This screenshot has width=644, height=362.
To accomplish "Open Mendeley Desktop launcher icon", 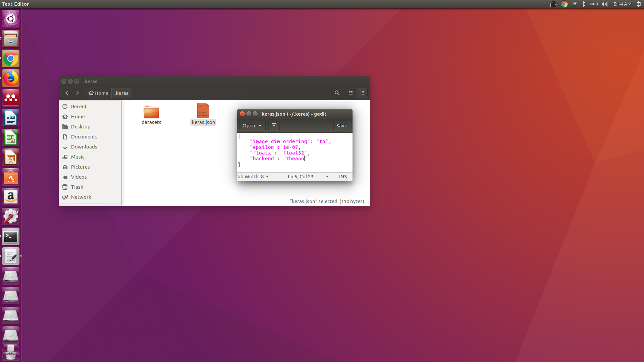I will coord(11,98).
